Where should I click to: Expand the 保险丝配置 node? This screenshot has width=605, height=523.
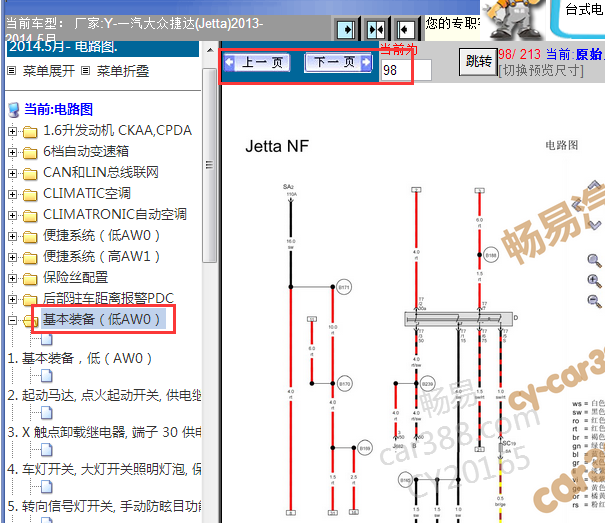coord(12,278)
